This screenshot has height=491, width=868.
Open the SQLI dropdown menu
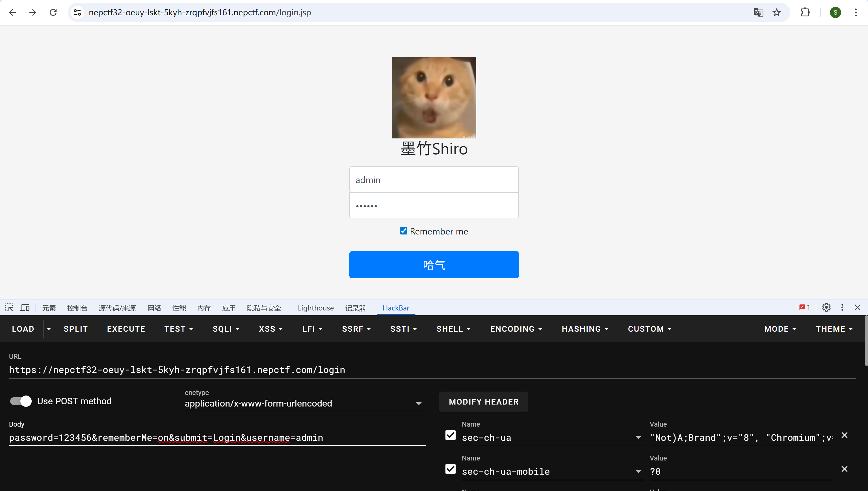coord(226,329)
